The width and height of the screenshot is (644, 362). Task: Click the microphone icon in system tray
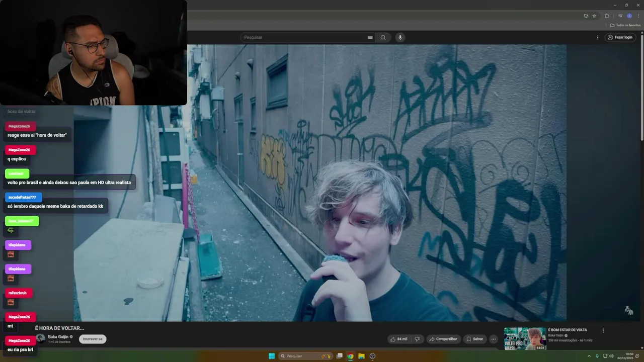click(x=597, y=356)
